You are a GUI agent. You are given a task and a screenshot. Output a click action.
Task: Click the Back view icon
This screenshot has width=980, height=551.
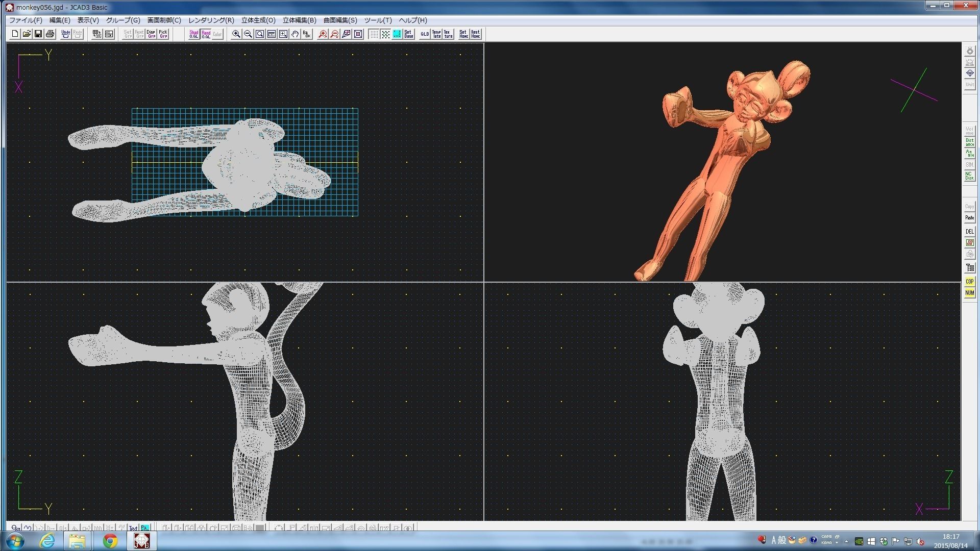click(x=307, y=34)
